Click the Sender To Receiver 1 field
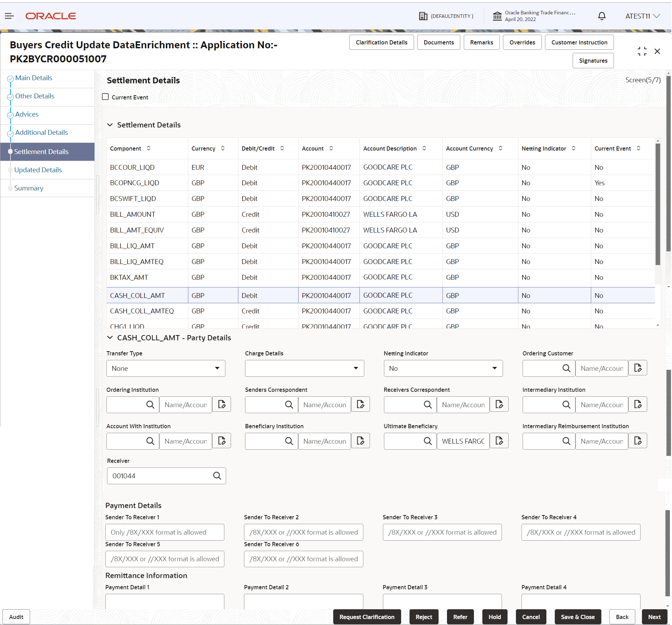Image resolution: width=672 pixels, height=625 pixels. [164, 532]
